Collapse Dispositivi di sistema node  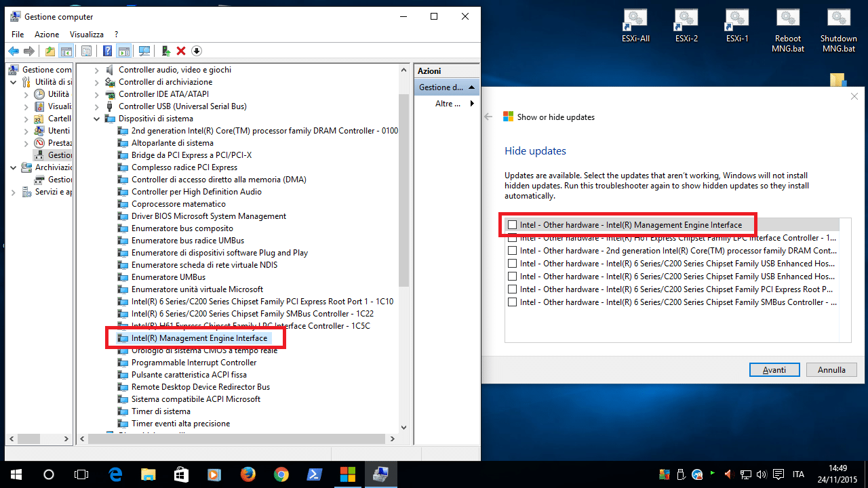pos(96,119)
